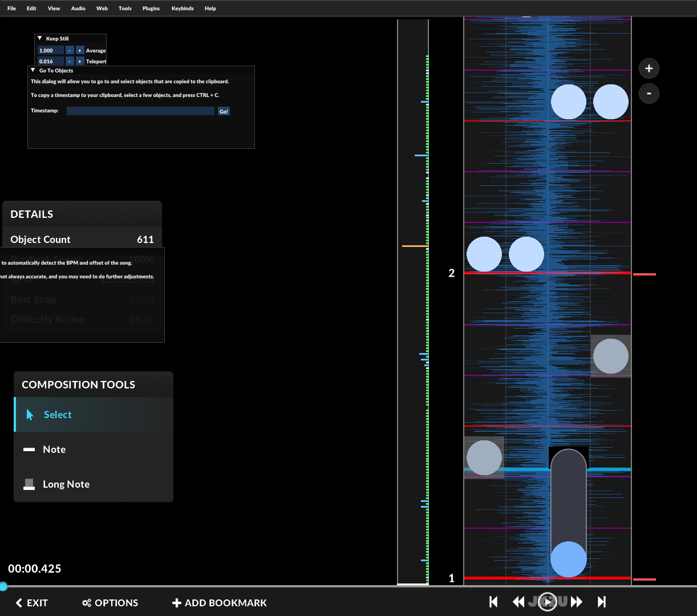Focus the Timestamp input field

point(140,111)
